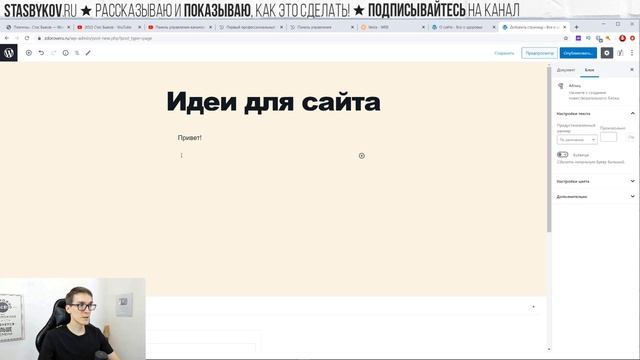Go back in browser
640x360 pixels.
tap(7, 38)
